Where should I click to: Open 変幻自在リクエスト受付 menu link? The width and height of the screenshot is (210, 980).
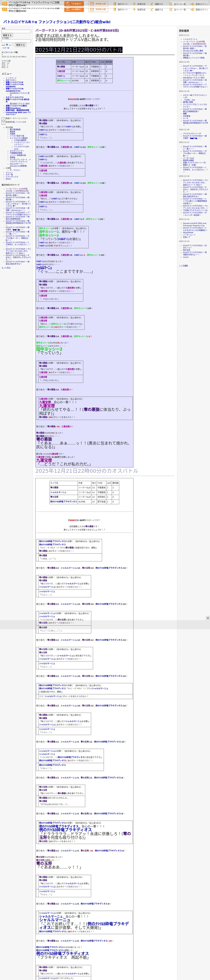(x=19, y=104)
